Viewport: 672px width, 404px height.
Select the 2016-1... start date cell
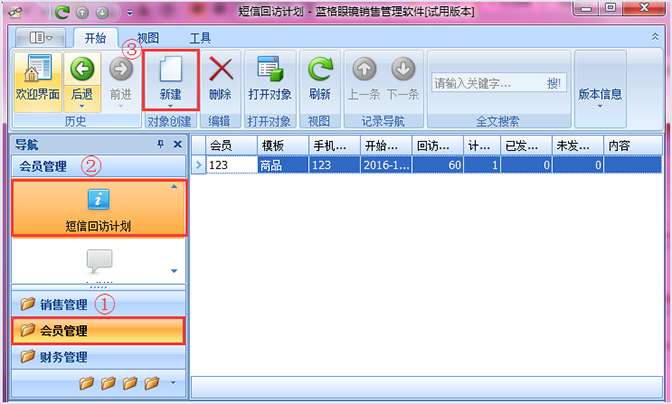tap(386, 165)
